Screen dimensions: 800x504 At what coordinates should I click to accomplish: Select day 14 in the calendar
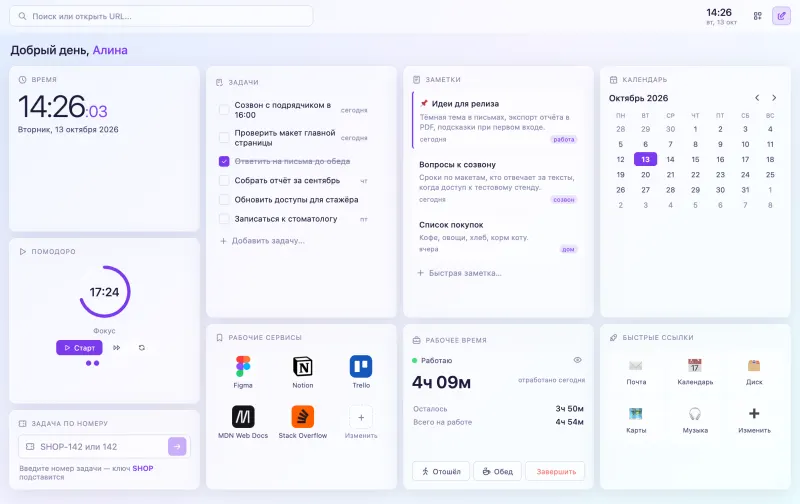coord(670,159)
